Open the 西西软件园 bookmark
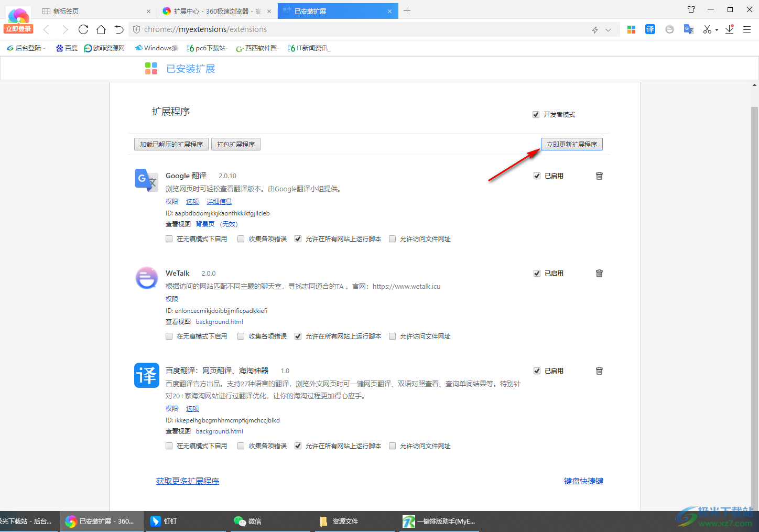 click(x=256, y=48)
